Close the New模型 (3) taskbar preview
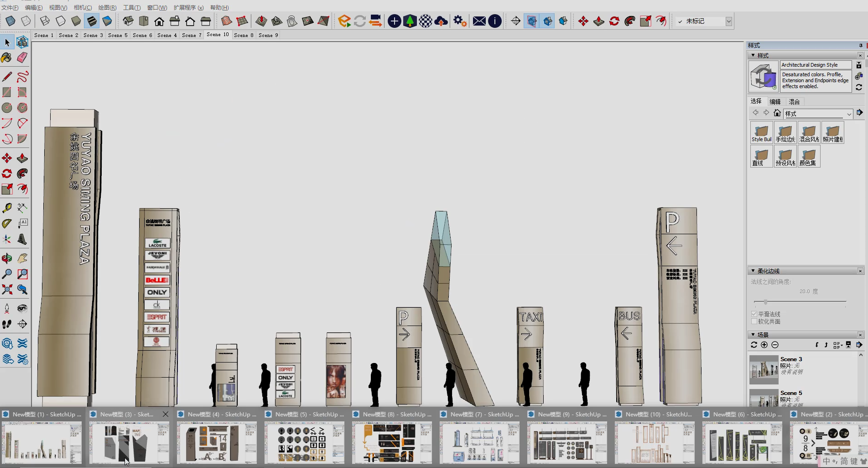Screen dimensions: 868x468 (x=166, y=414)
